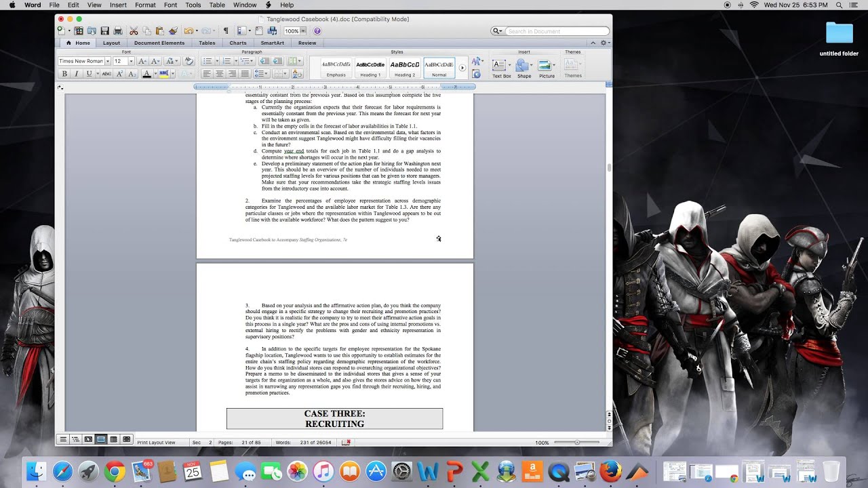Show the Toolbox icon in the toolbar

259,31
